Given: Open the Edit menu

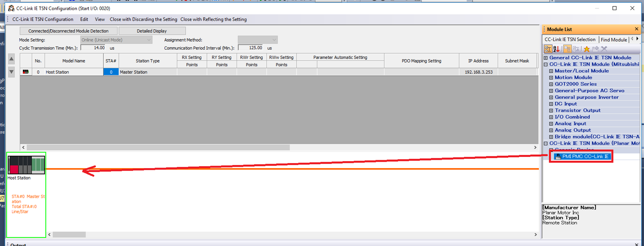Looking at the screenshot, I should [84, 19].
